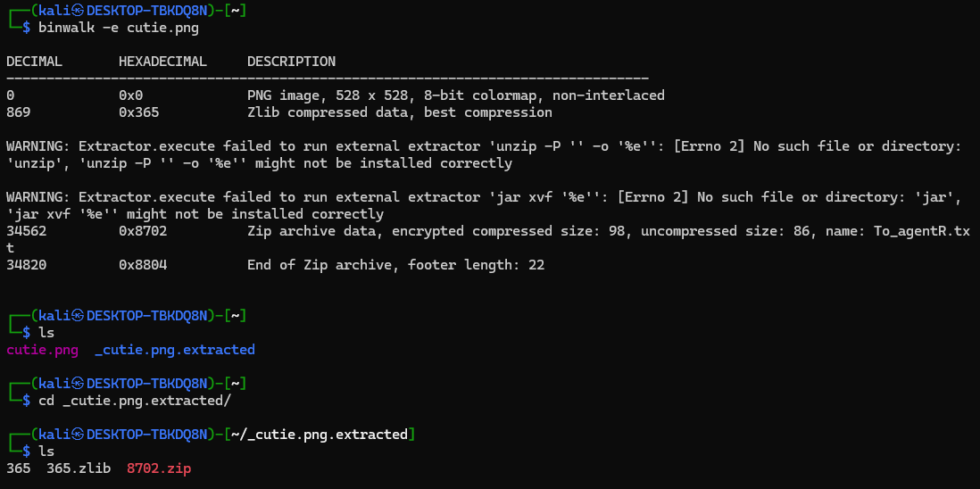This screenshot has width=980, height=489.
Task: Click the blue _cutie.png.extracted directory name
Action: (x=174, y=350)
